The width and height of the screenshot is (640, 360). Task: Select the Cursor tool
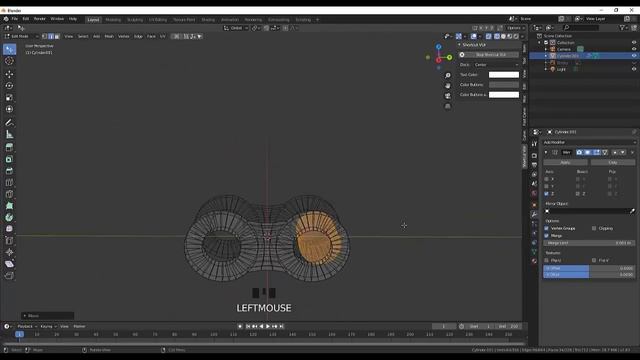pyautogui.click(x=9, y=61)
